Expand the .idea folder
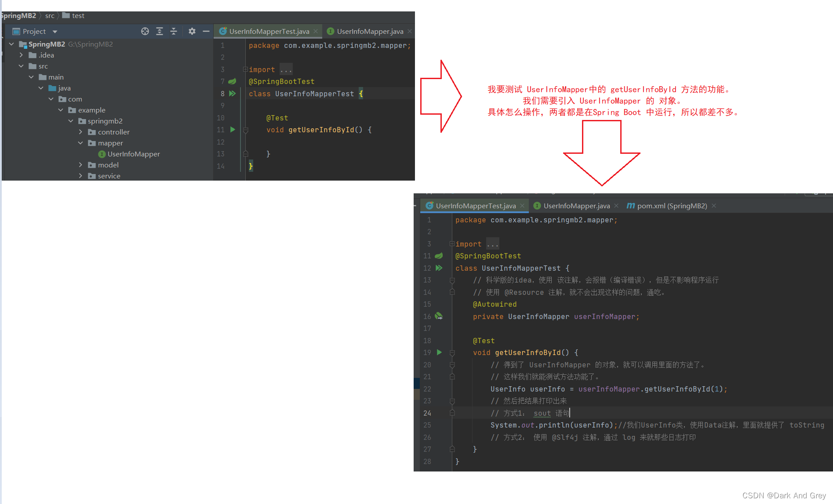 [x=21, y=55]
